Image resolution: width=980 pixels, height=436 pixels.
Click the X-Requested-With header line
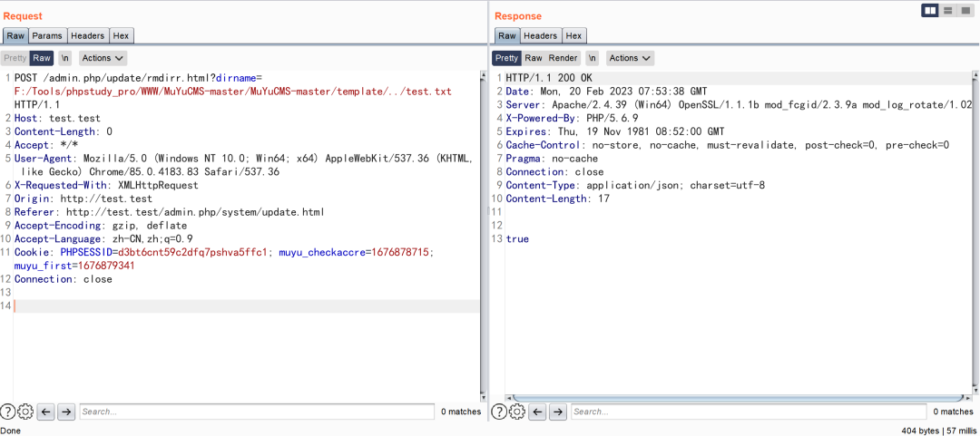pyautogui.click(x=106, y=185)
